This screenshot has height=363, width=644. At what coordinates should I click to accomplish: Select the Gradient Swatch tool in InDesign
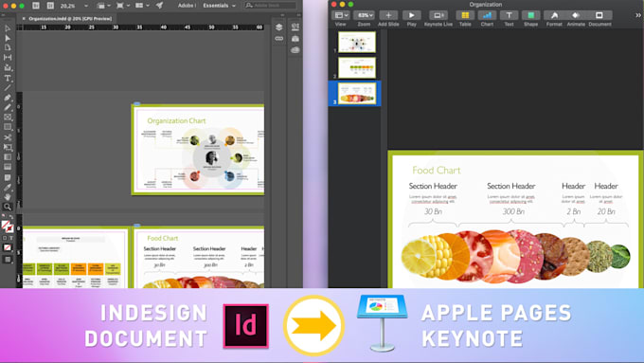coord(8,157)
